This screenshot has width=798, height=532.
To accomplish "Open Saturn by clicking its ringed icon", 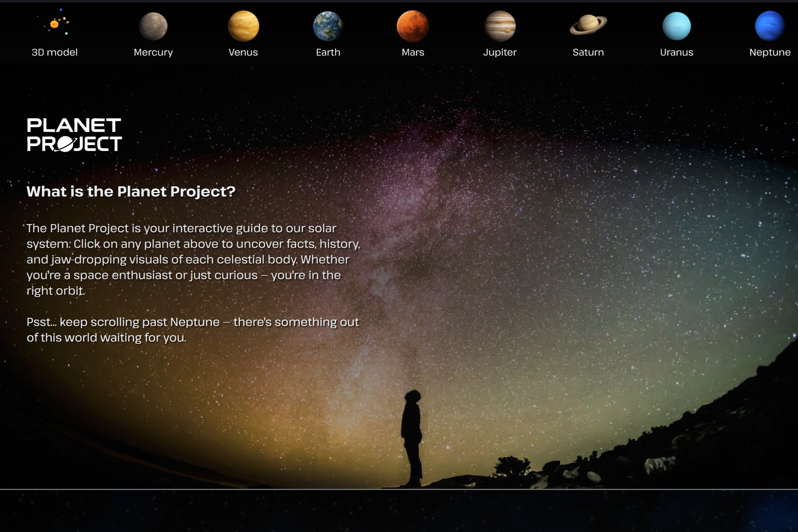I will pyautogui.click(x=588, y=25).
